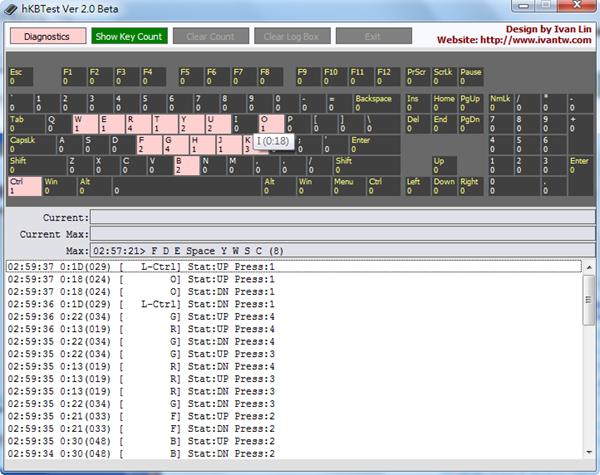Viewport: 600px width, 475px height.
Task: Click the Home key tile
Action: tap(444, 103)
